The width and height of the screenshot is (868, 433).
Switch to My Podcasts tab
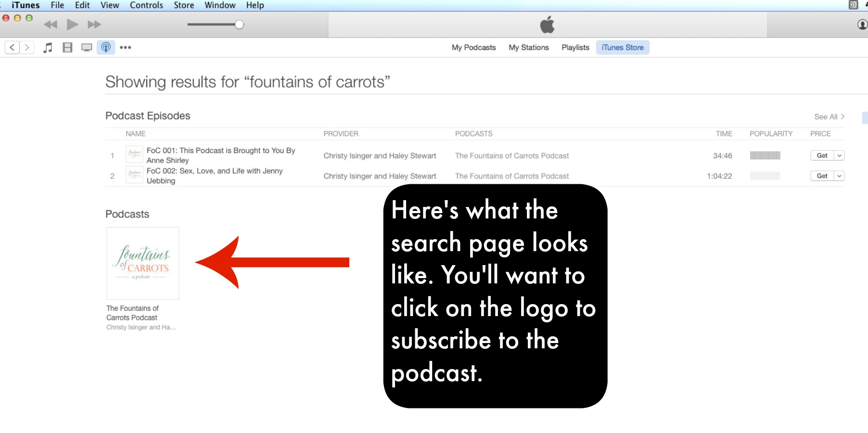473,47
